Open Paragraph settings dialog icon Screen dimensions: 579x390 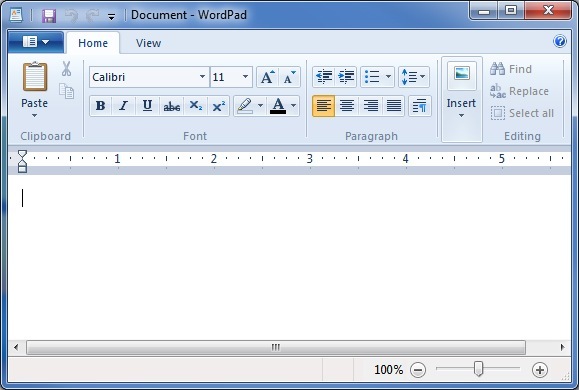[x=420, y=106]
